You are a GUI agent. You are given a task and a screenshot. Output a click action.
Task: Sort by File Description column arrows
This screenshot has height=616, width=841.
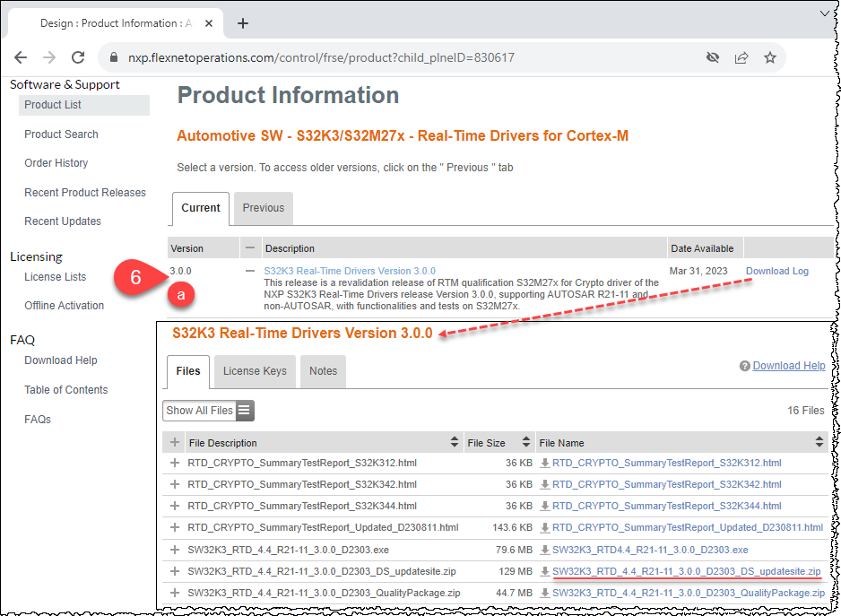point(455,443)
